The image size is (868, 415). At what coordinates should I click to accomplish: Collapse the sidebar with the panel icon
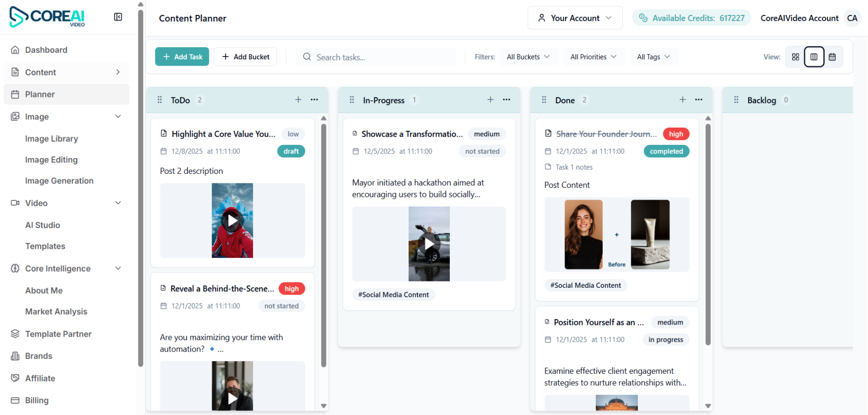click(118, 17)
